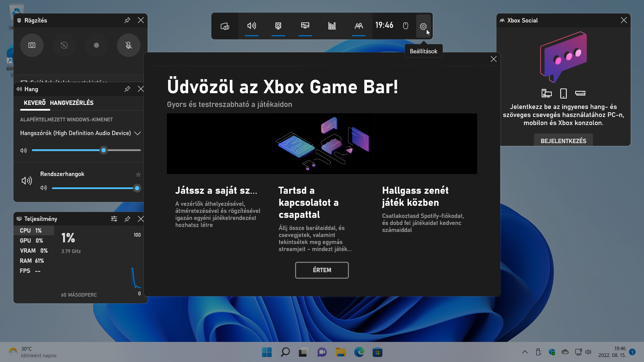Image resolution: width=644 pixels, height=362 pixels.
Task: Open the Game Bar settings gear
Action: click(423, 26)
